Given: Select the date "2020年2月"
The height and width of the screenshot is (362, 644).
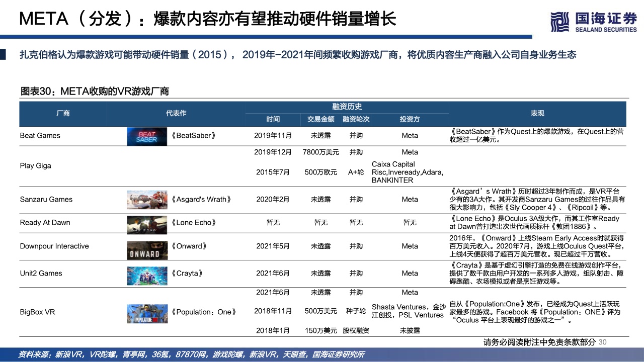Looking at the screenshot, I should point(273,200).
